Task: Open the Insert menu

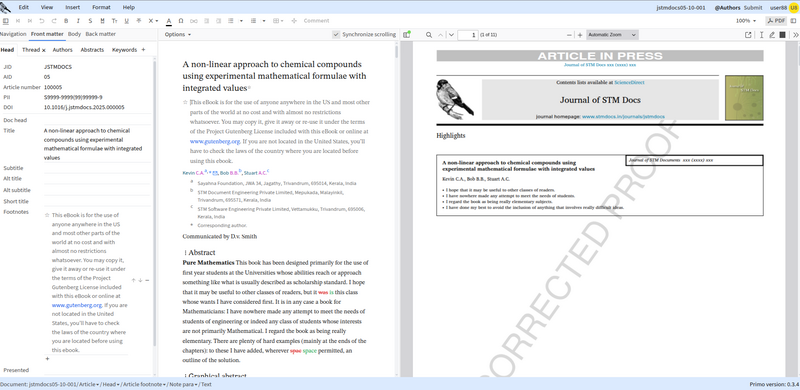Action: [72, 7]
